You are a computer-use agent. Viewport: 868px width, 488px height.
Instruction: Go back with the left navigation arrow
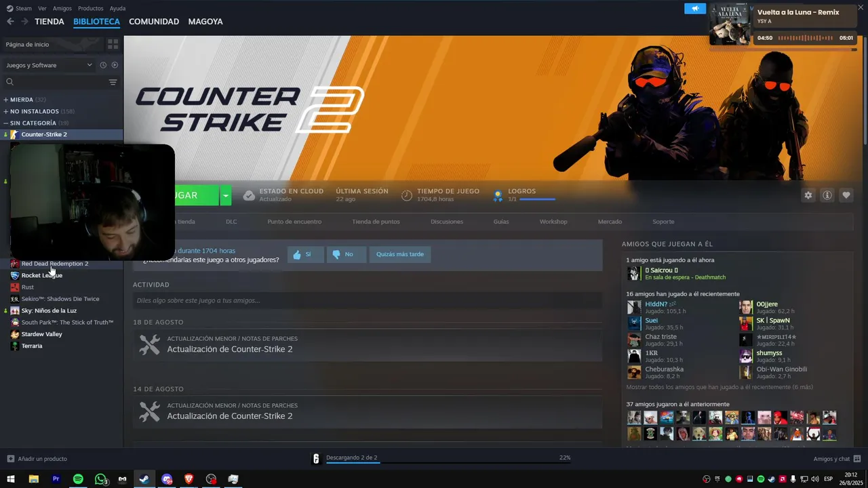(x=10, y=22)
